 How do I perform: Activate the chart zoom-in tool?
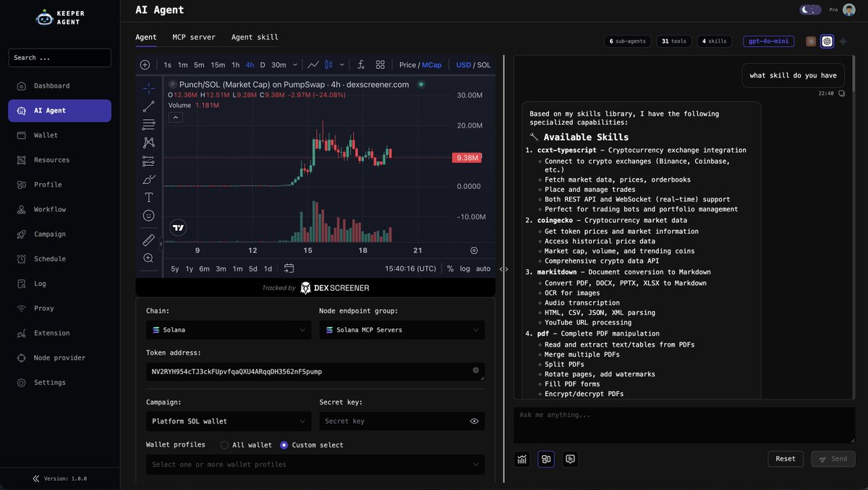[148, 258]
